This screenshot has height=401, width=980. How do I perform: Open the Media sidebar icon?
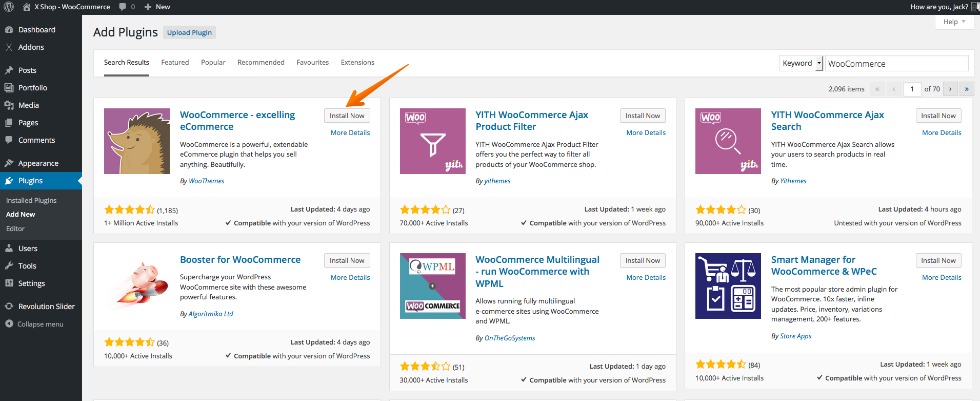9,105
